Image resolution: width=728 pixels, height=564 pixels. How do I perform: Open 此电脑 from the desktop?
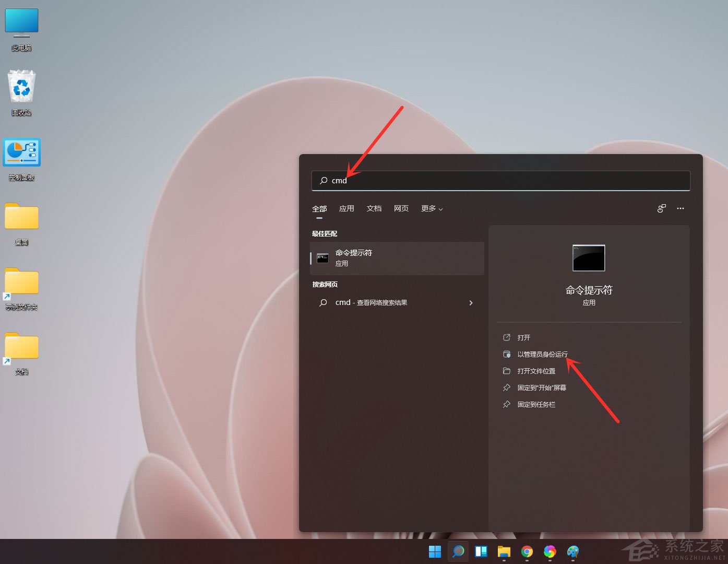click(x=21, y=22)
